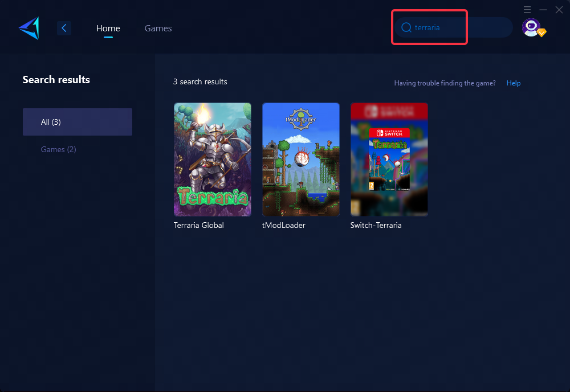Viewport: 570px width, 392px height.
Task: Open the Terraria Global cover thumbnail
Action: (x=213, y=160)
